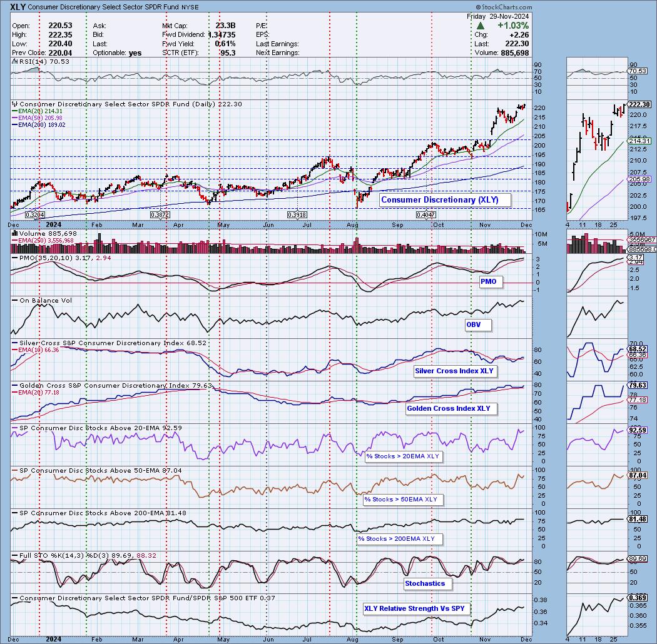Click the Low price value 220.40
The height and width of the screenshot is (644, 657).
[x=60, y=44]
